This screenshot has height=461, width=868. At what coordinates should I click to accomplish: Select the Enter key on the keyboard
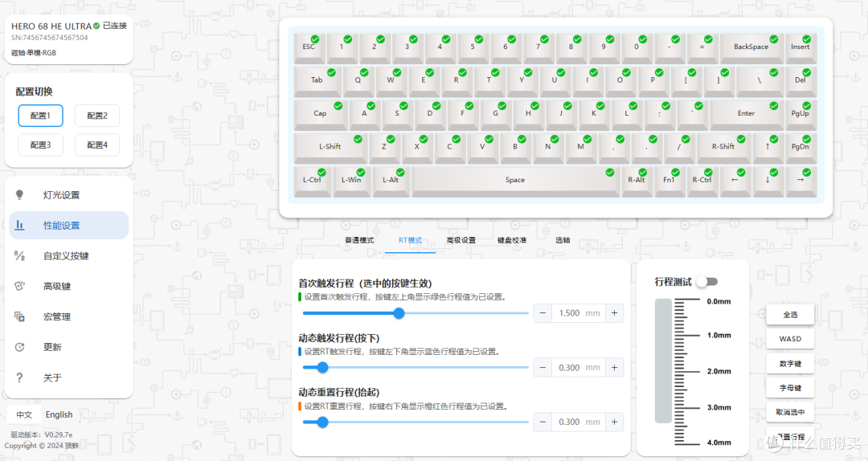point(746,115)
